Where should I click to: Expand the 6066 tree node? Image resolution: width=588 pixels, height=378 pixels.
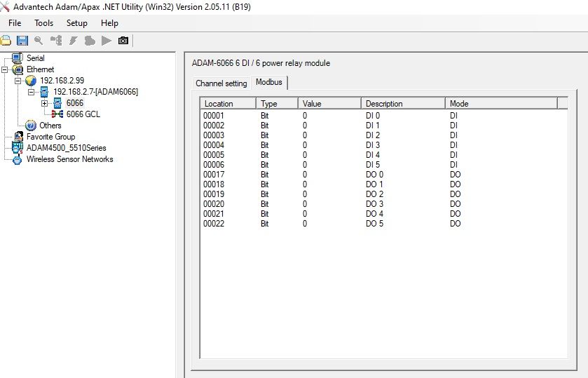(x=44, y=103)
